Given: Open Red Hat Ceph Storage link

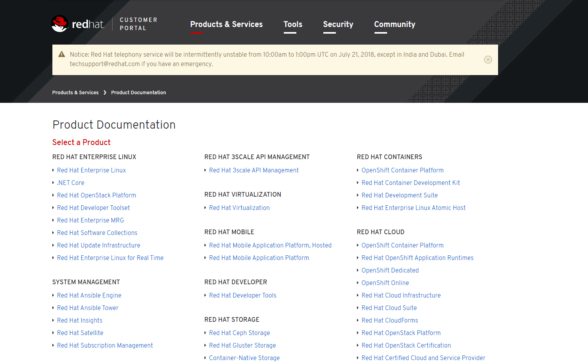Looking at the screenshot, I should [x=240, y=333].
